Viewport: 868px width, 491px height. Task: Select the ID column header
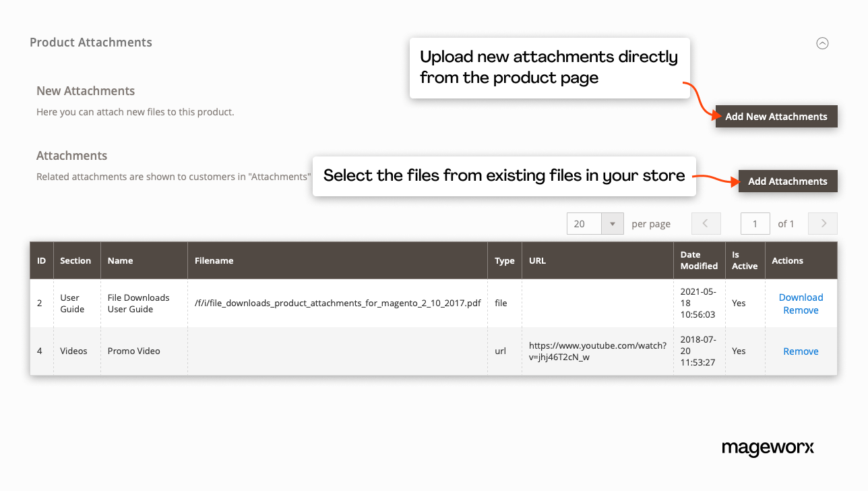tap(41, 260)
